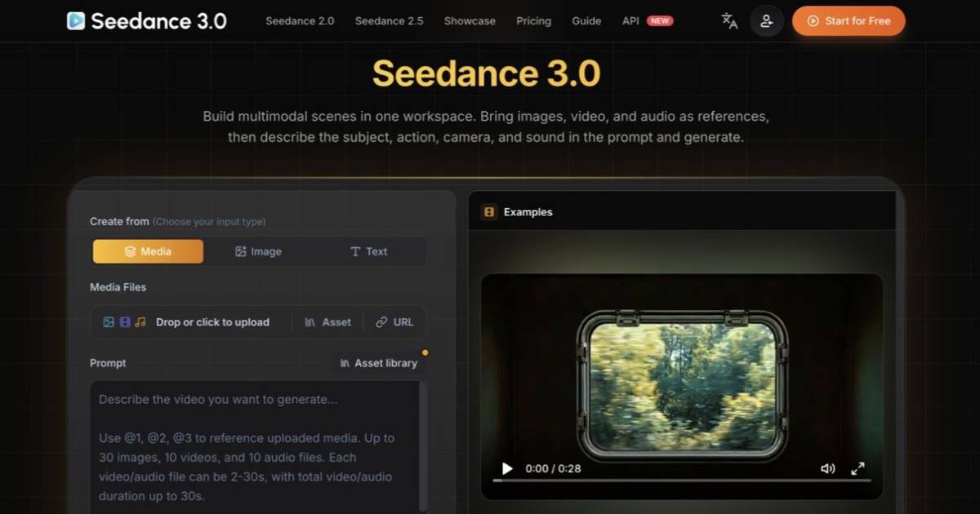The image size is (980, 514).
Task: Choose Asset as media source
Action: point(327,322)
